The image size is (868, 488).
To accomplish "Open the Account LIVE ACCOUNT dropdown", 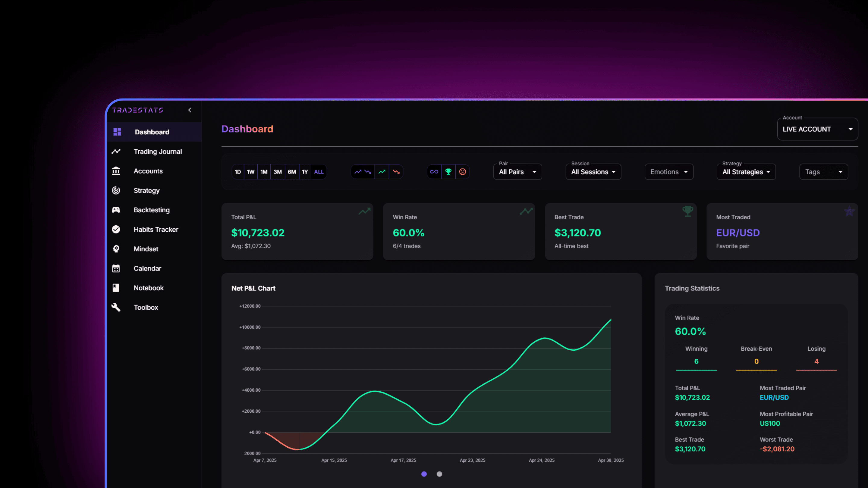I will coord(817,129).
